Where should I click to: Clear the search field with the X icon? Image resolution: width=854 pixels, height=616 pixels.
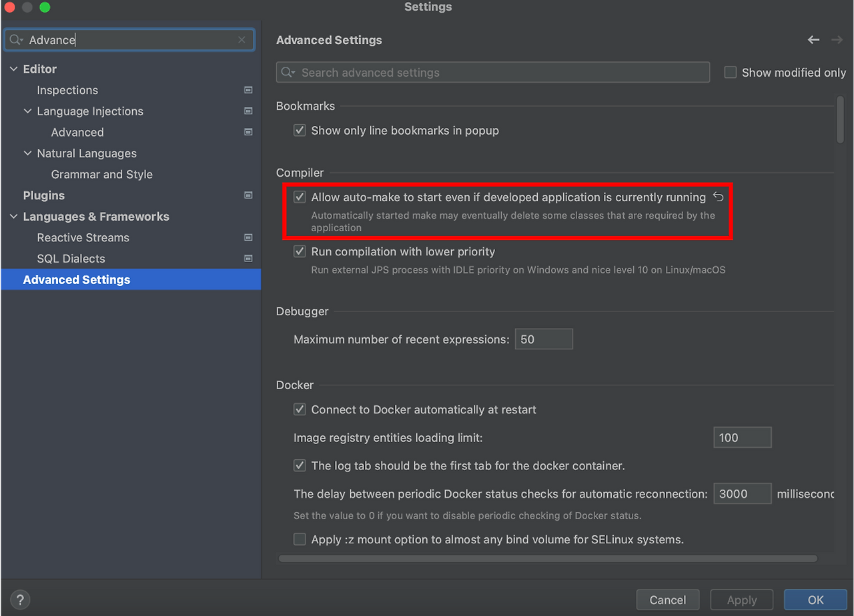click(242, 39)
